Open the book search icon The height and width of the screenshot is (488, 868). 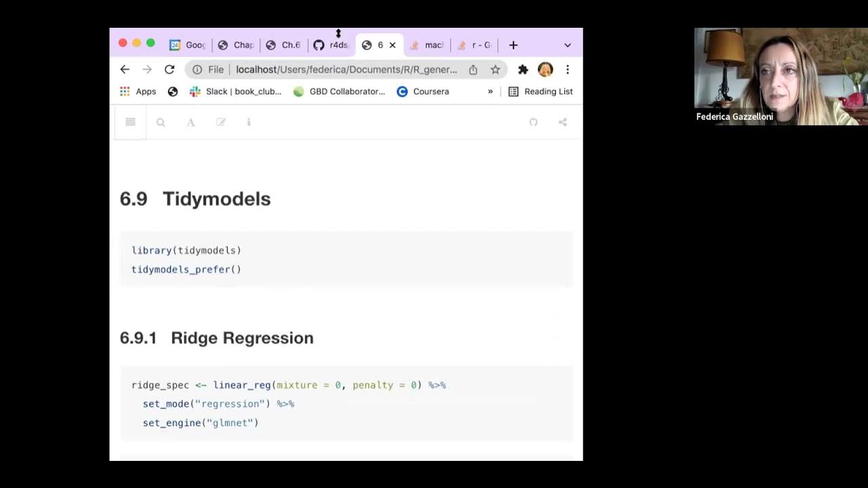pos(161,122)
